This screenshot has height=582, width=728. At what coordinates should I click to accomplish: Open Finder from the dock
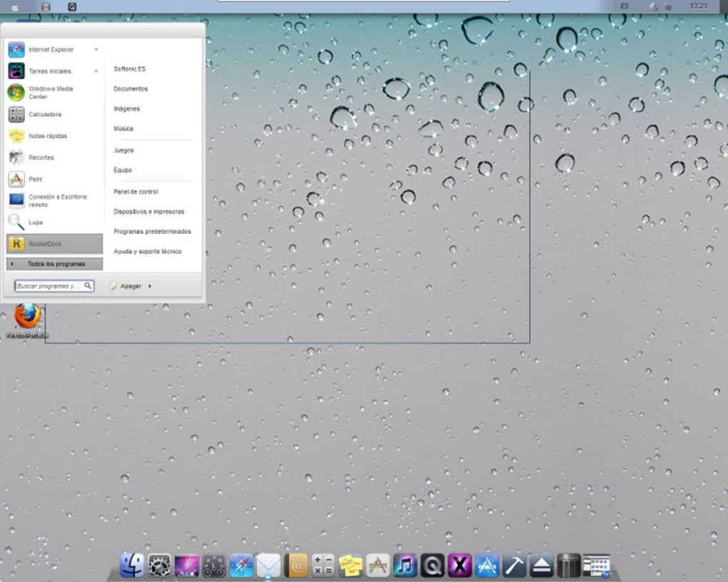pos(132,566)
